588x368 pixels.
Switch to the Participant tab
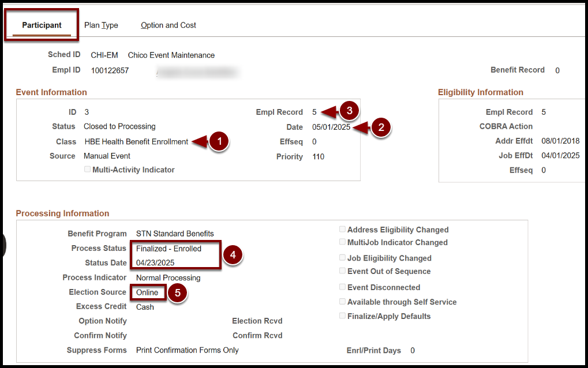(x=42, y=25)
